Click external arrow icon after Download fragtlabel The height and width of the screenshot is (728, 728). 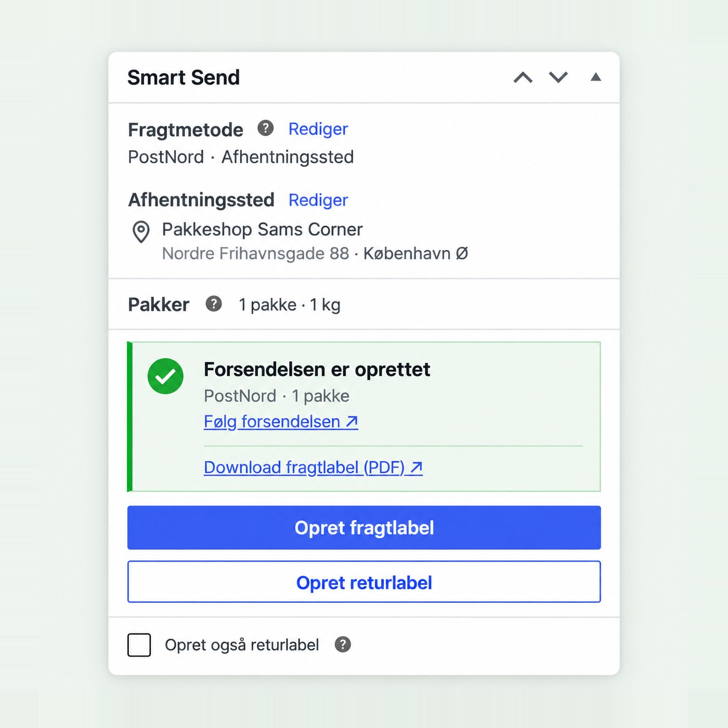416,467
